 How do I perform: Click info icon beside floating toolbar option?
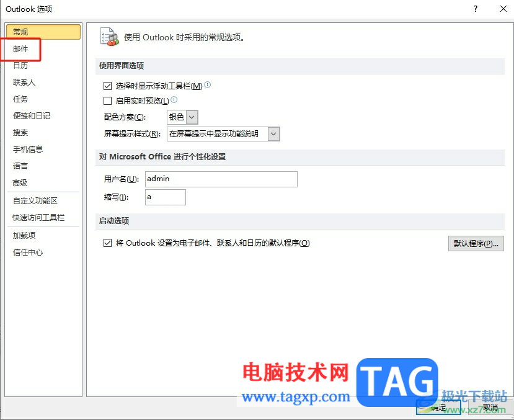click(208, 85)
